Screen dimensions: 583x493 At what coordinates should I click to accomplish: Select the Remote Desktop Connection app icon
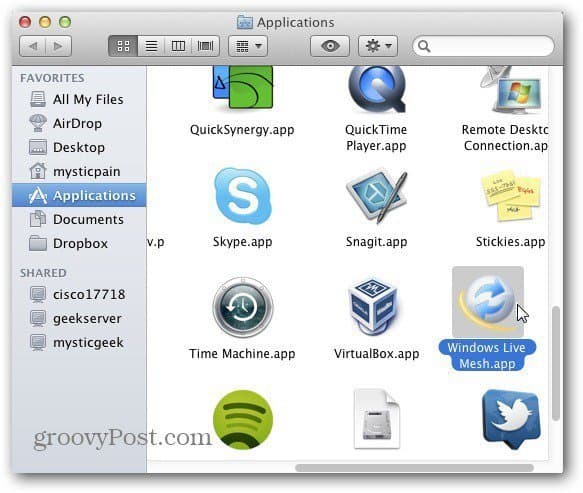(x=511, y=89)
